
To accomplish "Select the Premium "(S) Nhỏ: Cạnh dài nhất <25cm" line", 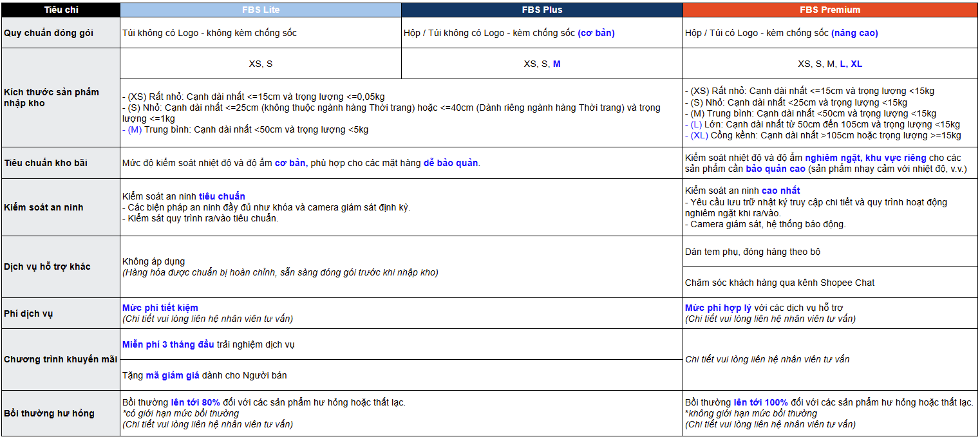I will pos(796,102).
